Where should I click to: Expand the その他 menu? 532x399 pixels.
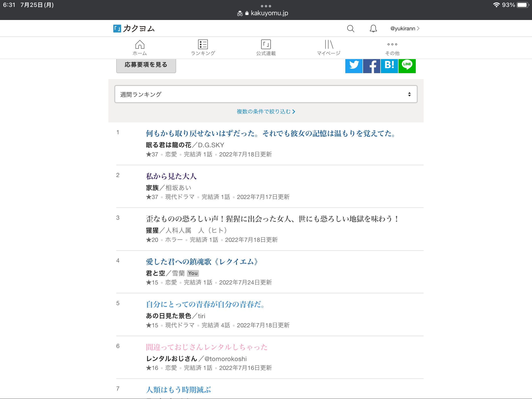pyautogui.click(x=392, y=48)
